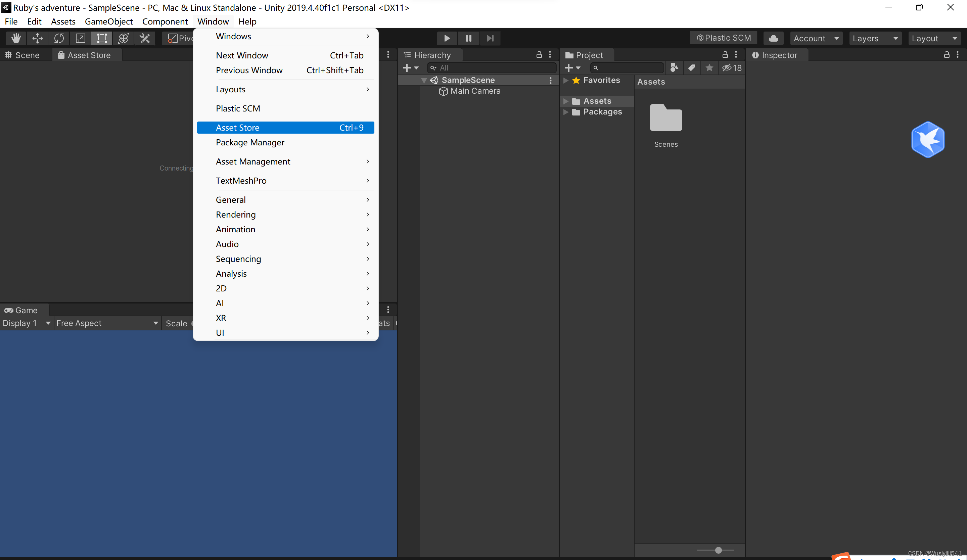Toggle hidden packages visibility count
The height and width of the screenshot is (560, 967).
(x=731, y=68)
